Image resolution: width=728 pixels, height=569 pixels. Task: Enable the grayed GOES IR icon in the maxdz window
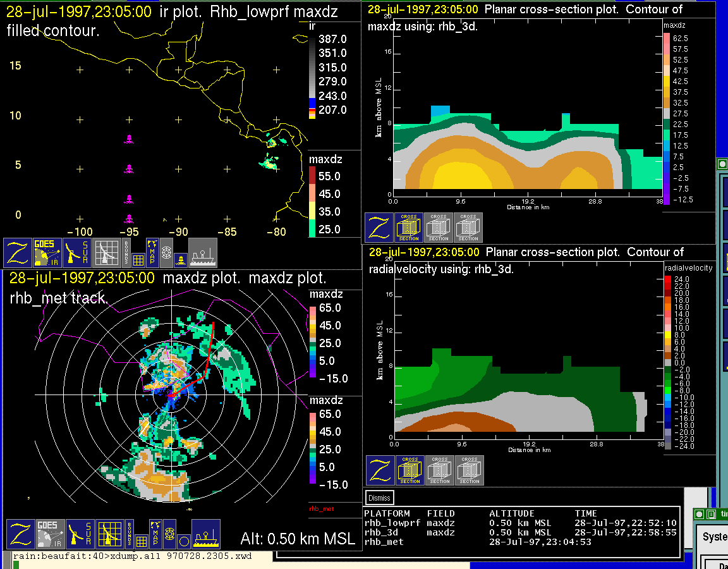(49, 534)
